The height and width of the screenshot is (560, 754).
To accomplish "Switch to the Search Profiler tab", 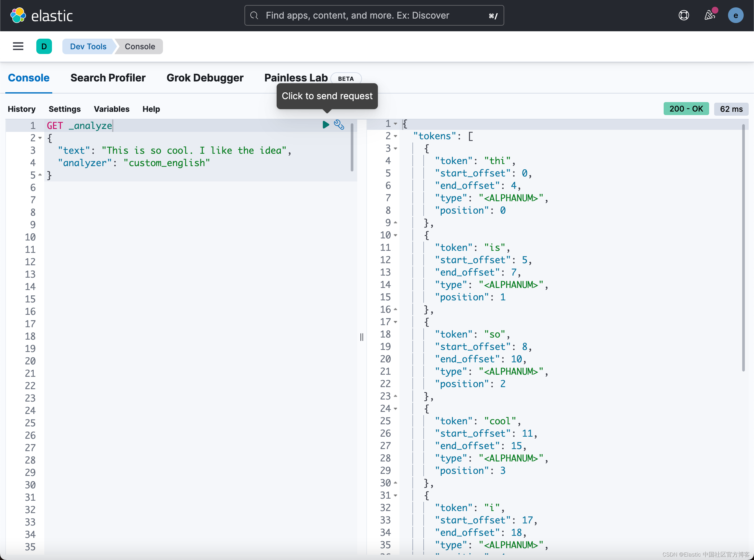I will 107,78.
